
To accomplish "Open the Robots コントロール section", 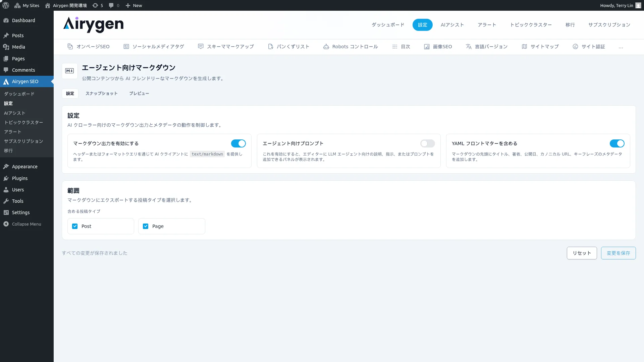I will [x=351, y=47].
